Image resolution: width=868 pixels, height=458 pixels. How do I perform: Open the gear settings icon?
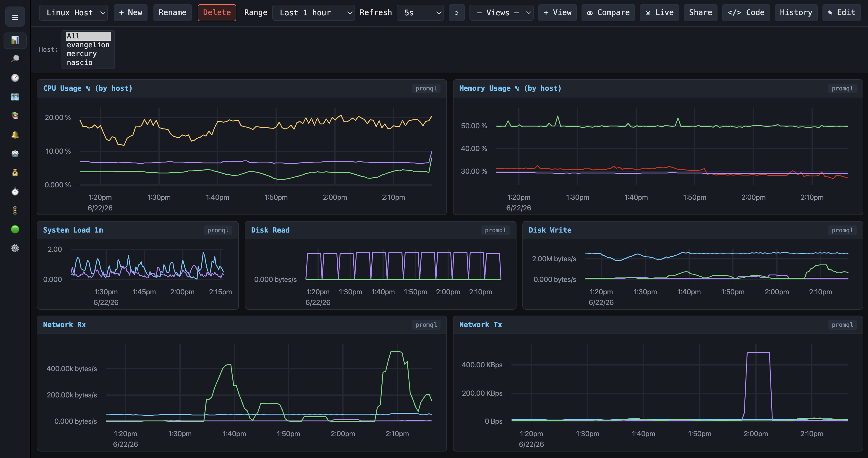click(x=15, y=248)
